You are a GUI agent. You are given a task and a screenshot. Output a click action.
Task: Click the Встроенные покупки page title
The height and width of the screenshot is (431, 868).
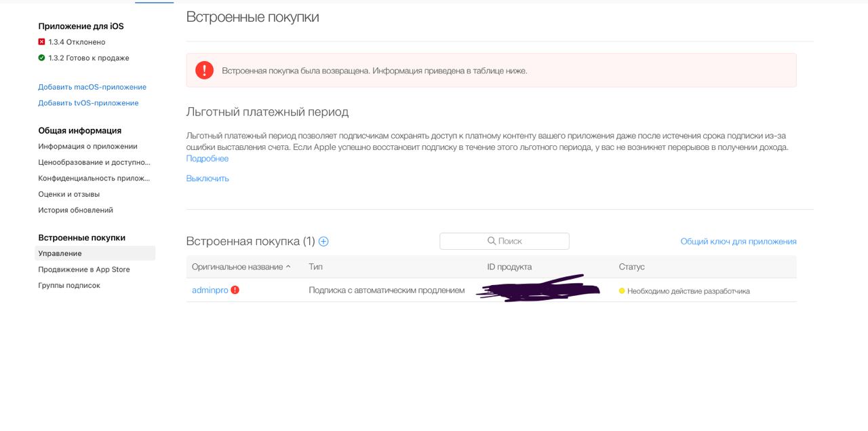coord(252,17)
